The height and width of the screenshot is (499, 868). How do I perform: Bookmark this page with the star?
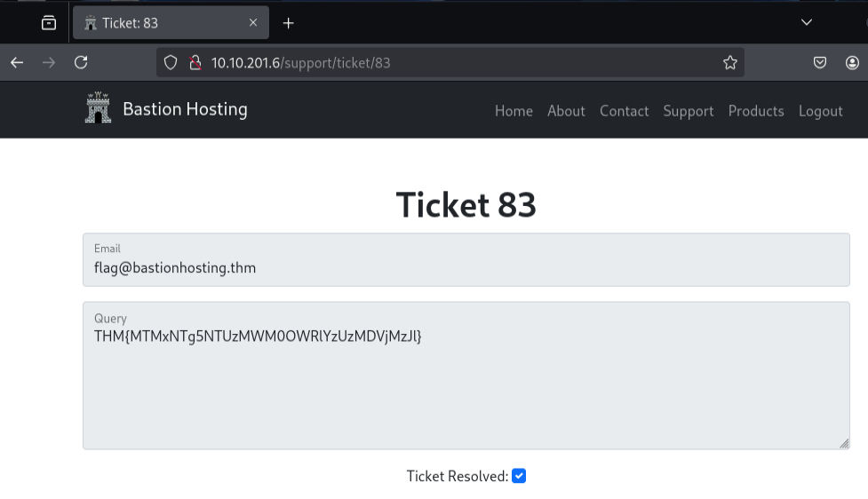730,62
